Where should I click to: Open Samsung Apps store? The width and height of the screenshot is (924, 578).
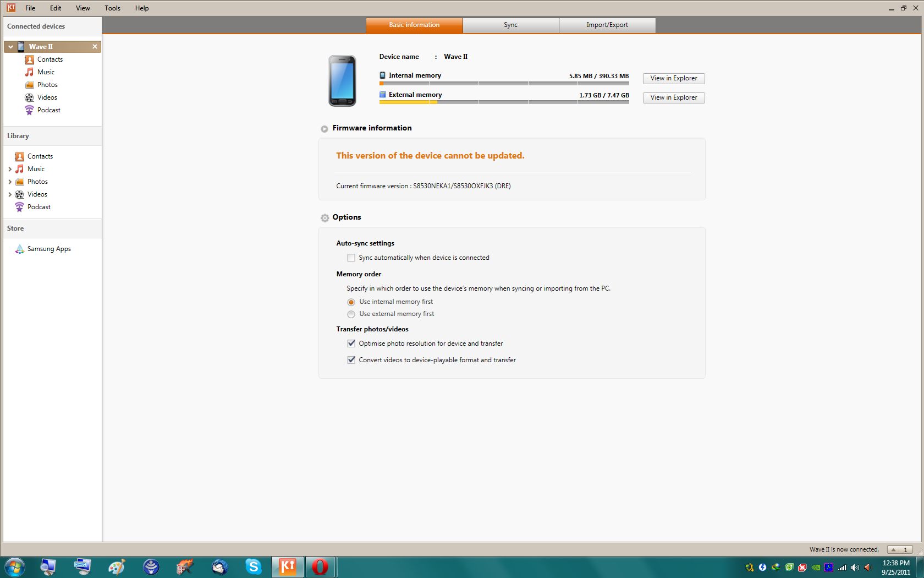pos(49,249)
